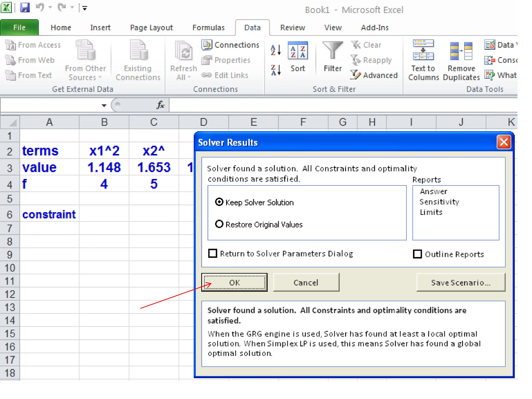
Task: Click the Remove Duplicates icon
Action: [x=461, y=51]
